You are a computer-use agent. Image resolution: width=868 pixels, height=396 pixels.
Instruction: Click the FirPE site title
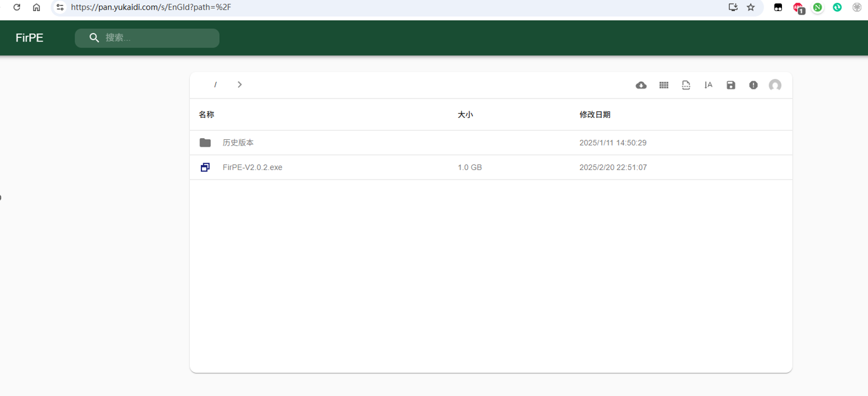[x=29, y=38]
